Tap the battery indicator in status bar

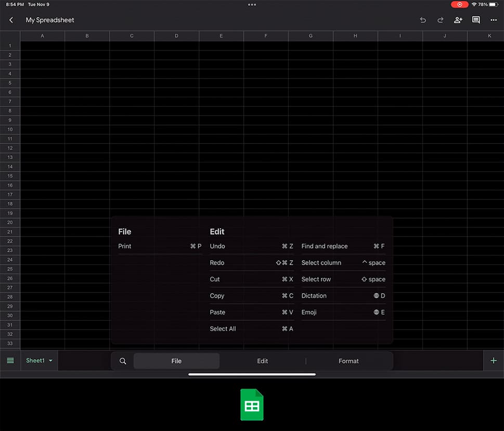(x=494, y=5)
